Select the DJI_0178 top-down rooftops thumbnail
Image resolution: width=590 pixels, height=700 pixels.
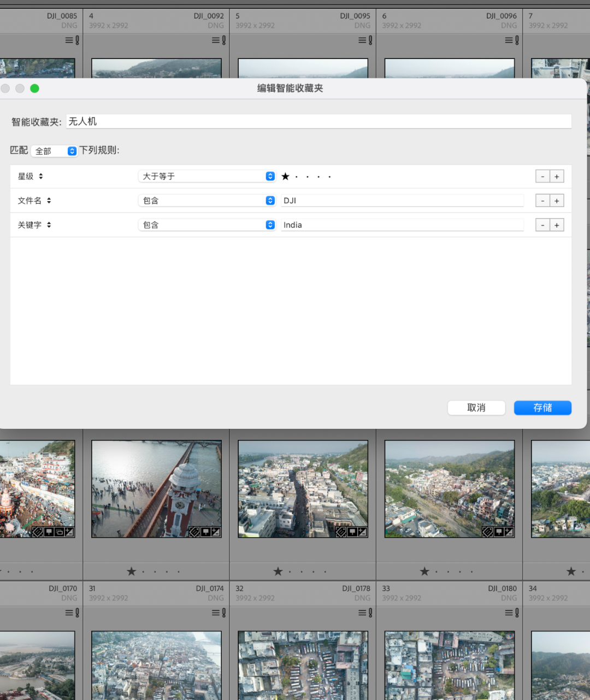coord(303,665)
